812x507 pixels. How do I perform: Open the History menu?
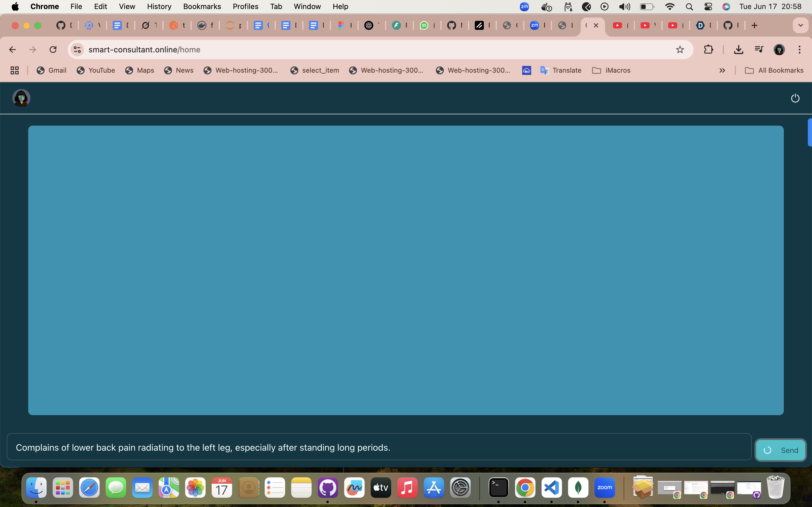(159, 7)
